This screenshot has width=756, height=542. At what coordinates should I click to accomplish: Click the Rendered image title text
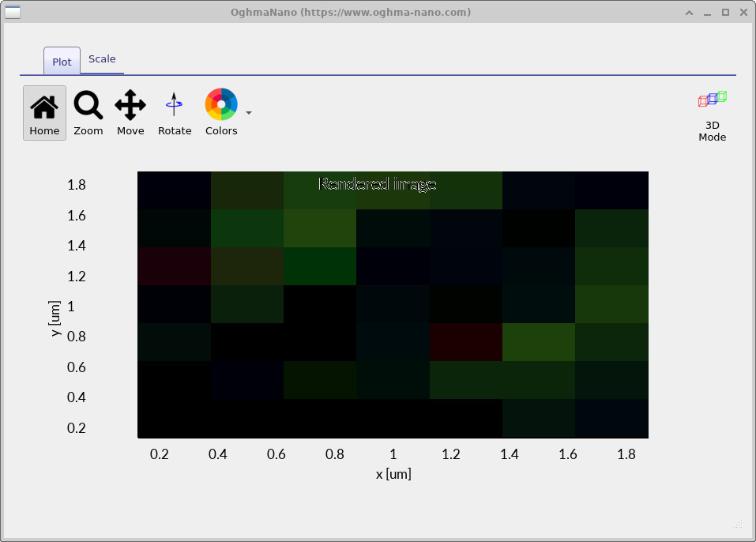pos(378,184)
